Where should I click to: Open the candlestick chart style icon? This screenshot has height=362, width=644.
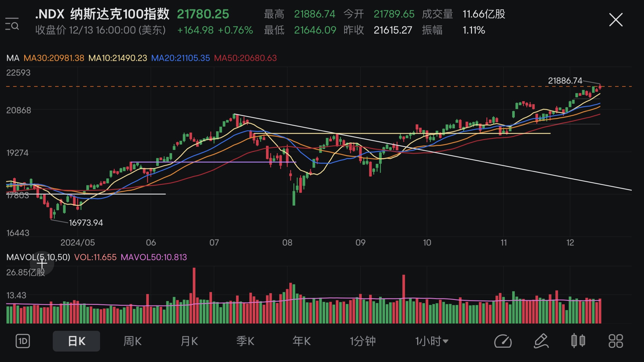[x=578, y=341]
